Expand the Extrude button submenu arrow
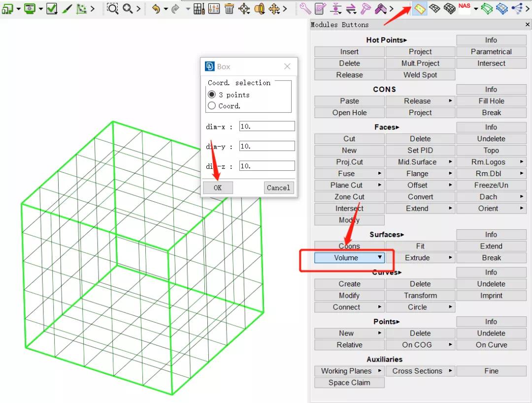This screenshot has width=532, height=403. pos(450,257)
